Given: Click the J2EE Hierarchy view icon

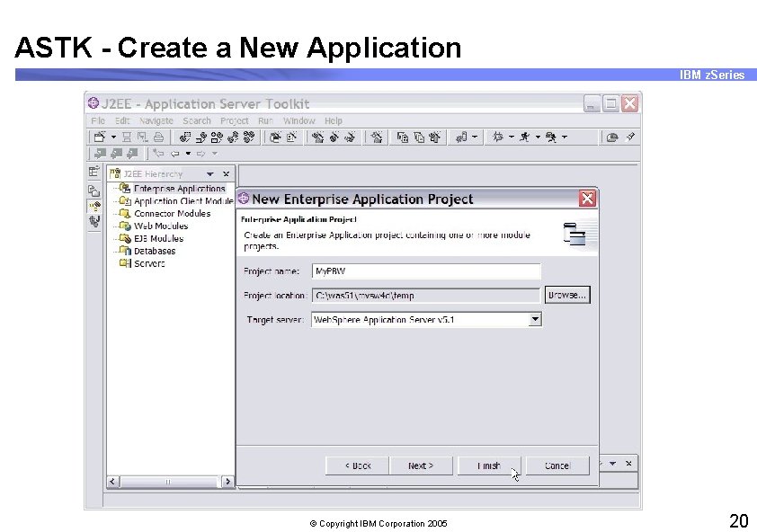Looking at the screenshot, I should pyautogui.click(x=114, y=173).
